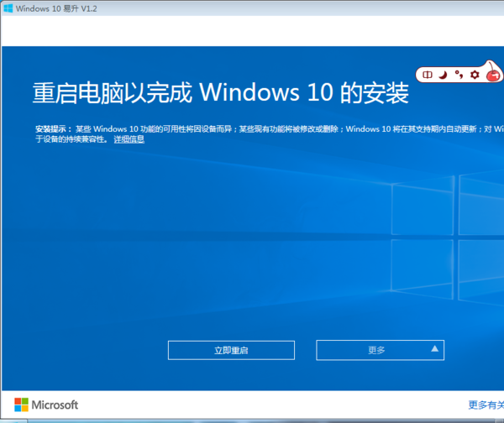Open IME settings gear icon
This screenshot has width=504, height=423.
pyautogui.click(x=475, y=75)
